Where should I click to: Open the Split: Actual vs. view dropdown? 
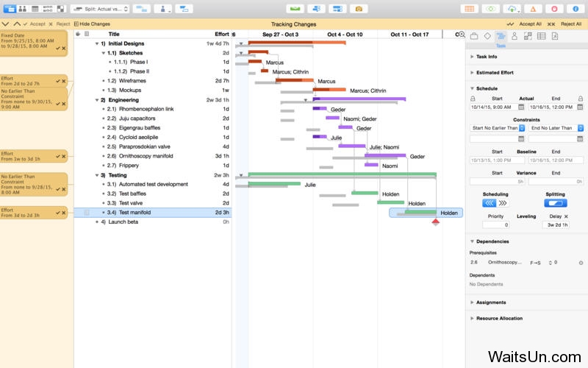(100, 9)
